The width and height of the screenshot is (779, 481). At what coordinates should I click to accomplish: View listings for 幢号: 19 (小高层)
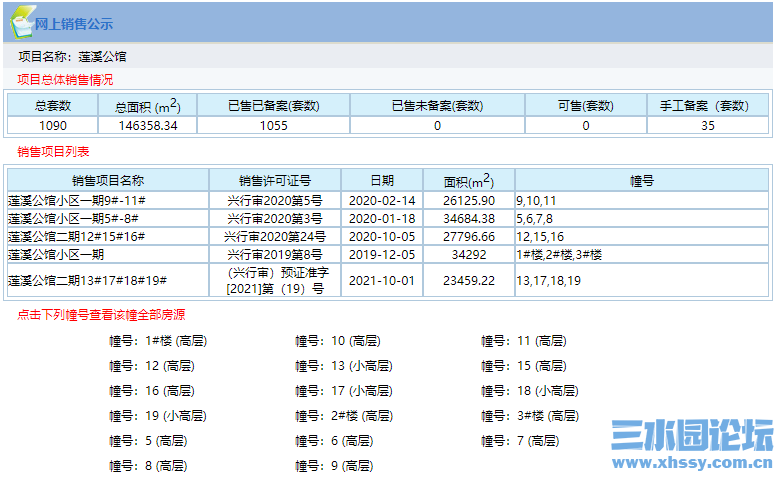[158, 415]
